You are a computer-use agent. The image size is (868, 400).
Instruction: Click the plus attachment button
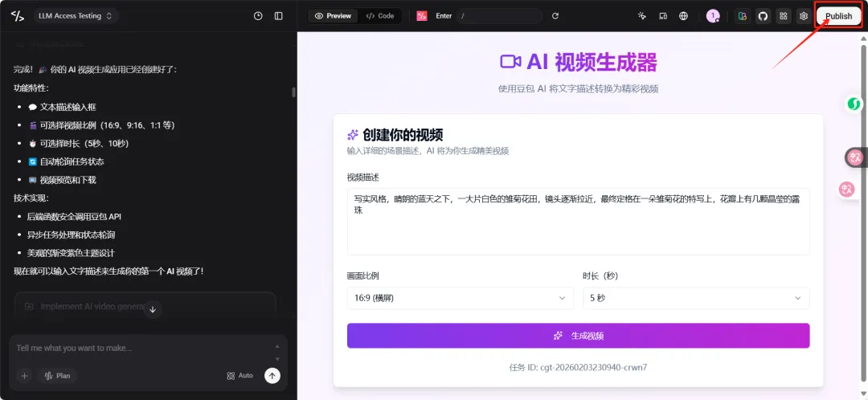pyautogui.click(x=24, y=376)
